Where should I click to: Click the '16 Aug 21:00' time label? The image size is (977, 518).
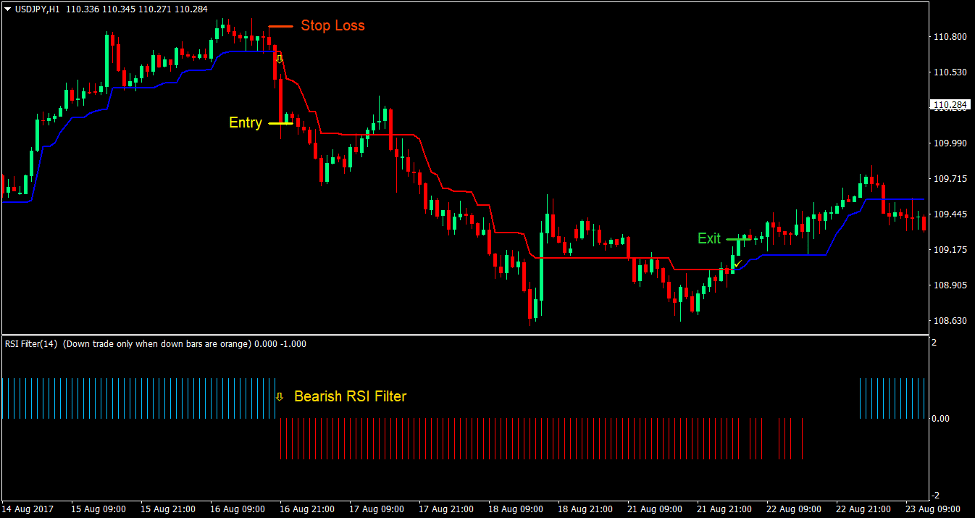308,509
